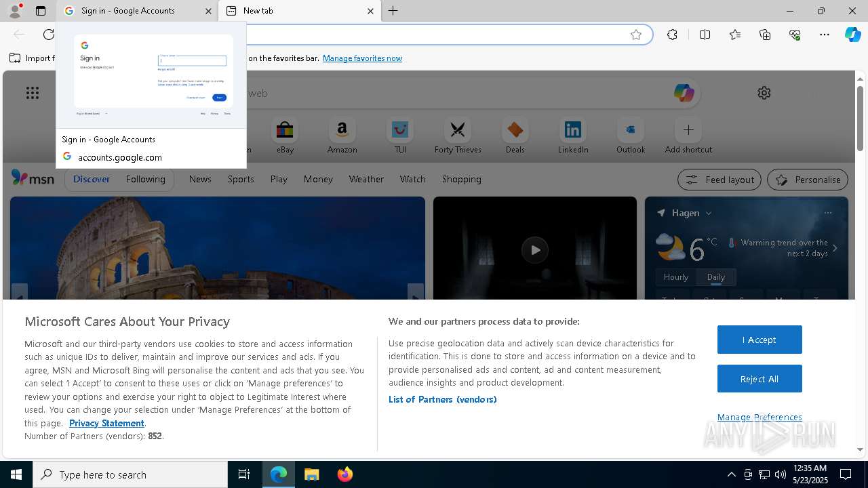Open the News section

pyautogui.click(x=200, y=179)
